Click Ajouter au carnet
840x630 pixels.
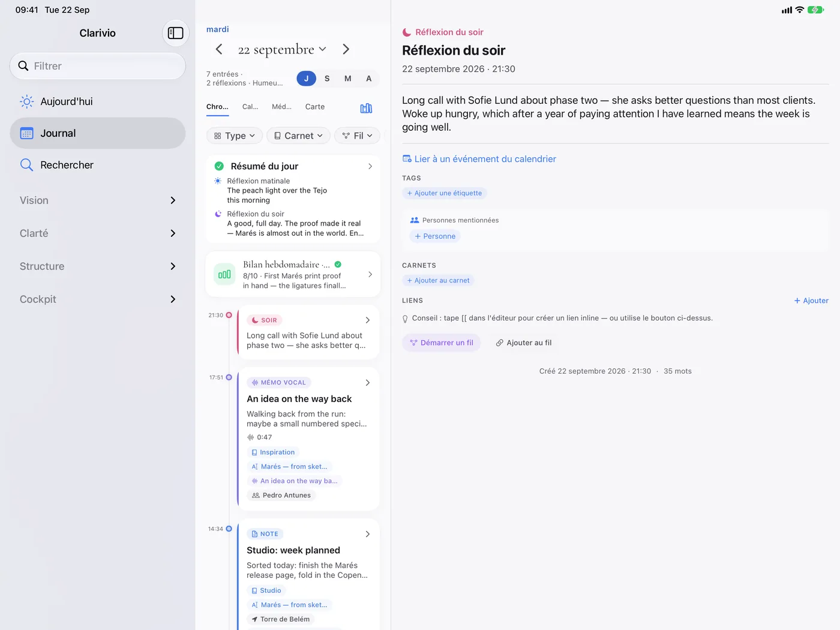[x=439, y=280]
